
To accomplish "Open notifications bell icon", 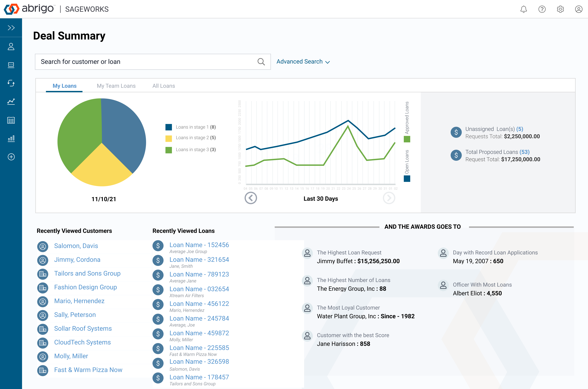I will click(524, 9).
